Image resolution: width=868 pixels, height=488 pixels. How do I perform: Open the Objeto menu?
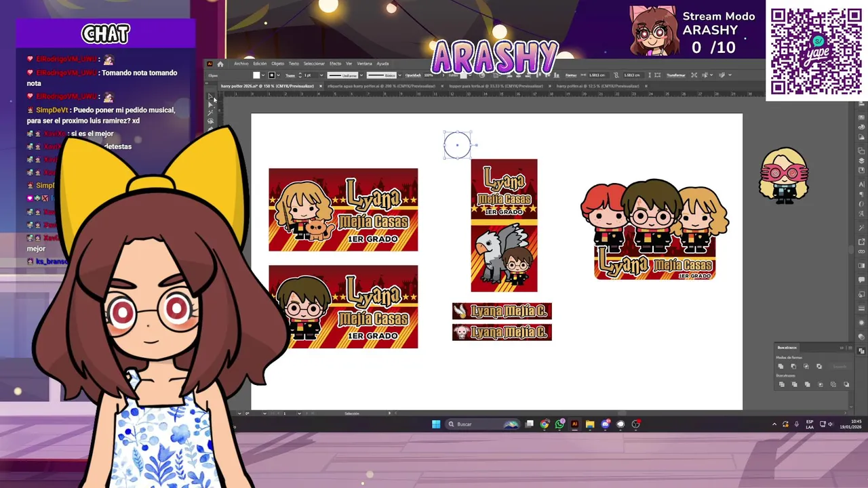tap(277, 64)
